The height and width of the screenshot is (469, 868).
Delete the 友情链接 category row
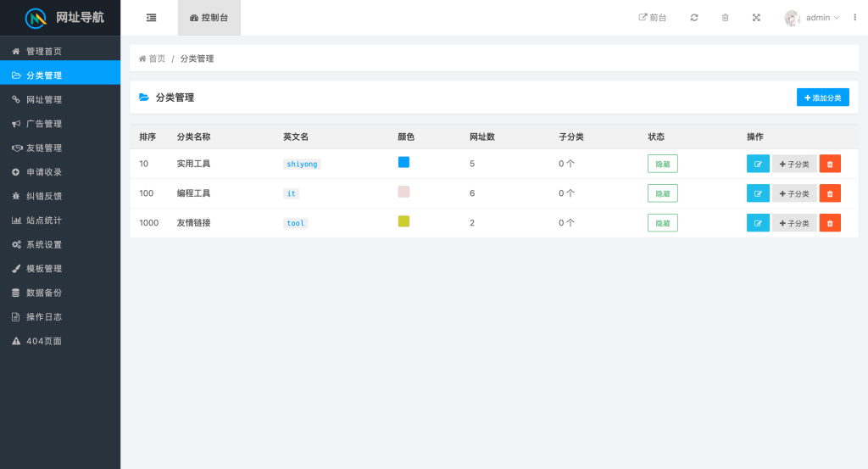[830, 223]
